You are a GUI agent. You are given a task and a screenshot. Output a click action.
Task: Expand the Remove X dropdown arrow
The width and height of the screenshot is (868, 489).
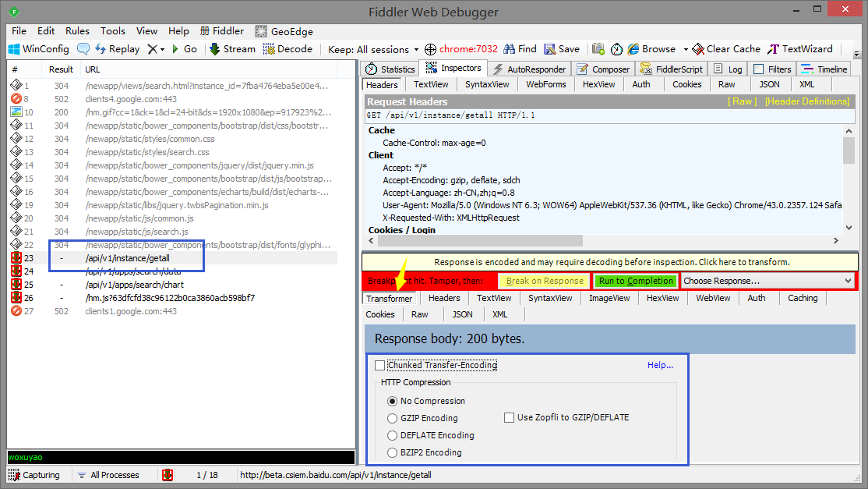pyautogui.click(x=163, y=49)
